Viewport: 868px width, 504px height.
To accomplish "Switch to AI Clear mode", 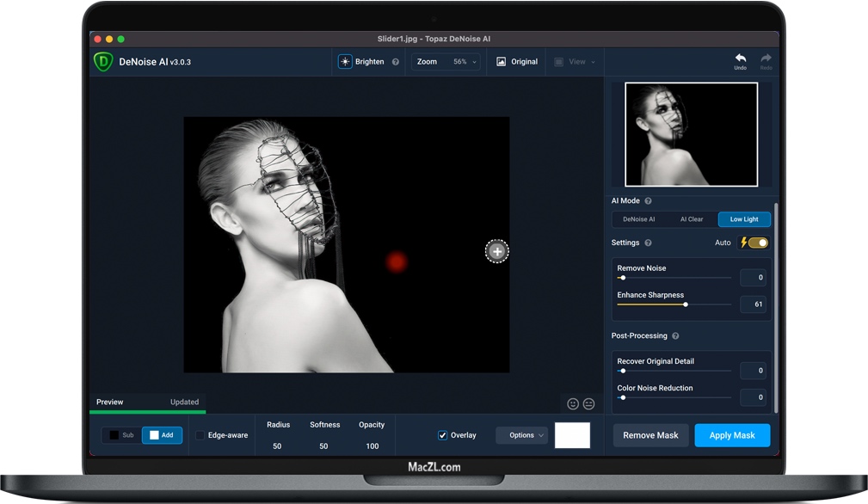I will [692, 219].
